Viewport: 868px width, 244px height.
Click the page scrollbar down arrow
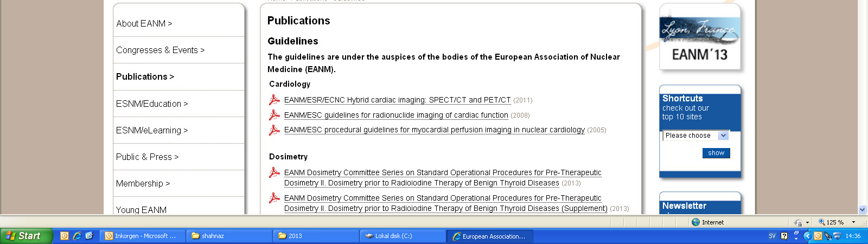[x=863, y=209]
